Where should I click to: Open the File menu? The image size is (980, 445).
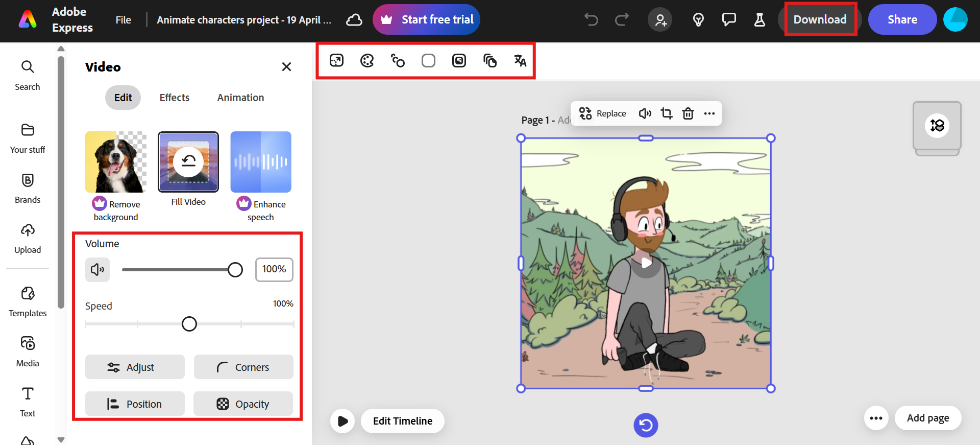click(123, 20)
